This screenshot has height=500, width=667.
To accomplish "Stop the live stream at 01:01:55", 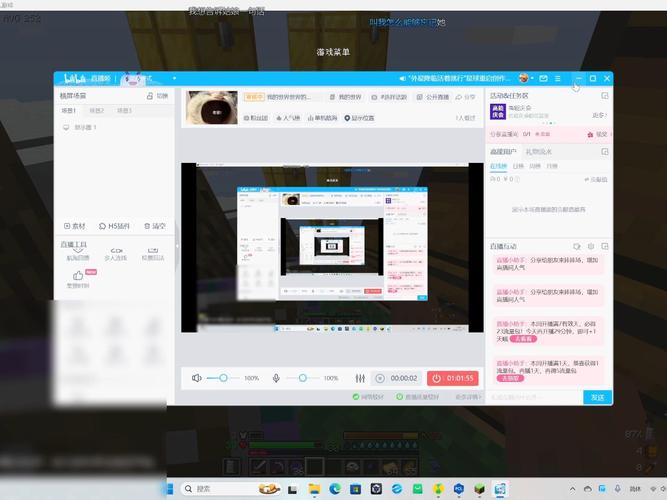I will click(x=453, y=378).
